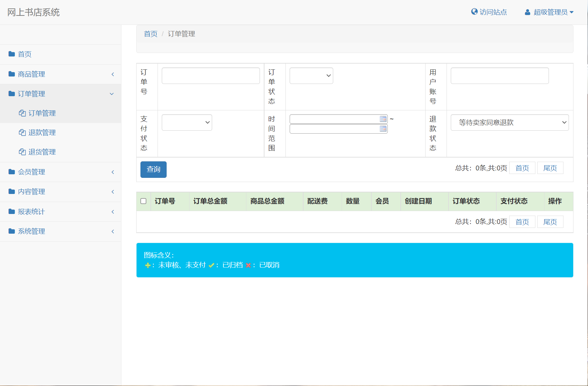The image size is (588, 386).
Task: Open the 订单状态 dropdown
Action: (x=311, y=76)
